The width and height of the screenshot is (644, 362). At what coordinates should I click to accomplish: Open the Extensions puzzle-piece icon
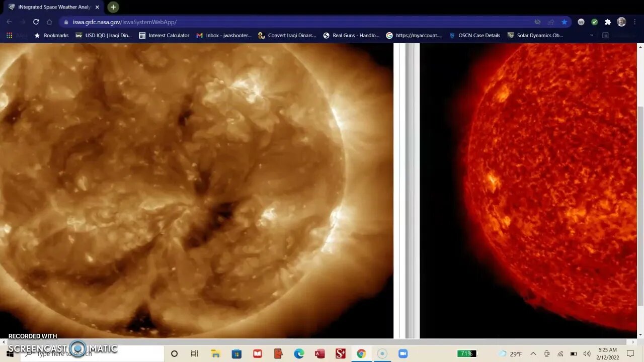click(608, 22)
